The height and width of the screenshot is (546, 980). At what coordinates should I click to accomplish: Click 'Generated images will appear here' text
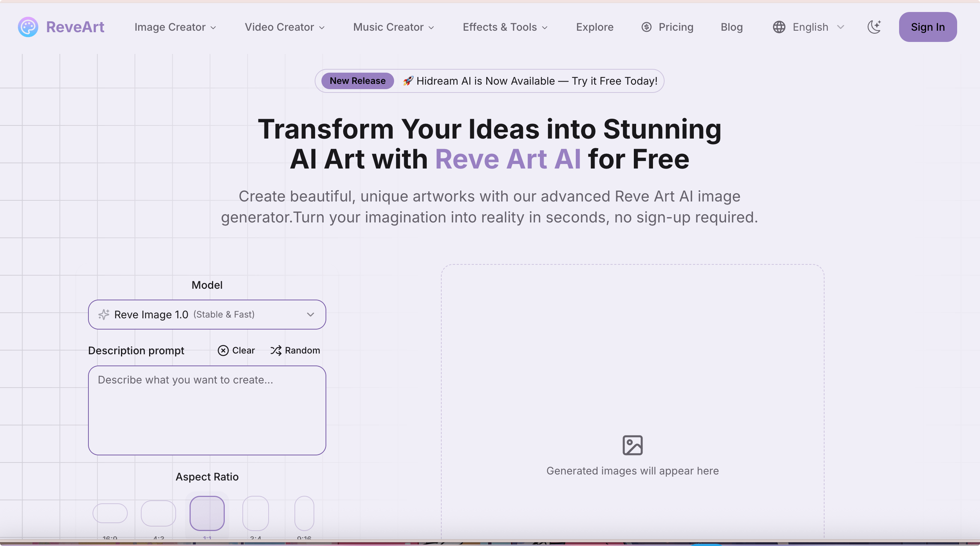(633, 471)
